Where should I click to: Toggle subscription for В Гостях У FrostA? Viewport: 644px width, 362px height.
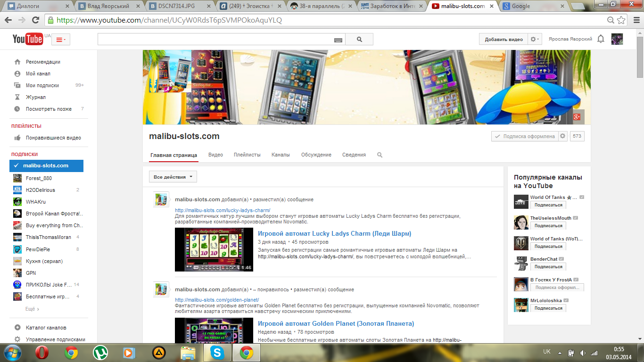click(x=557, y=288)
